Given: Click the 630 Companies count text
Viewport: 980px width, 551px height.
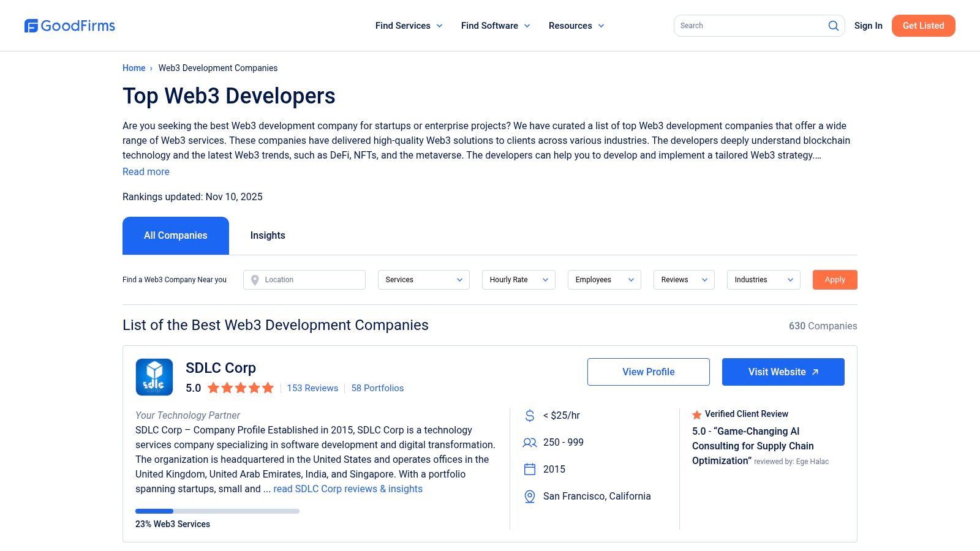Looking at the screenshot, I should (823, 326).
